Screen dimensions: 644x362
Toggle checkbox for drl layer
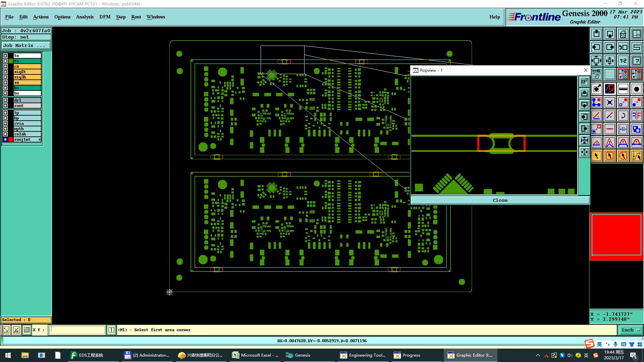click(x=5, y=100)
